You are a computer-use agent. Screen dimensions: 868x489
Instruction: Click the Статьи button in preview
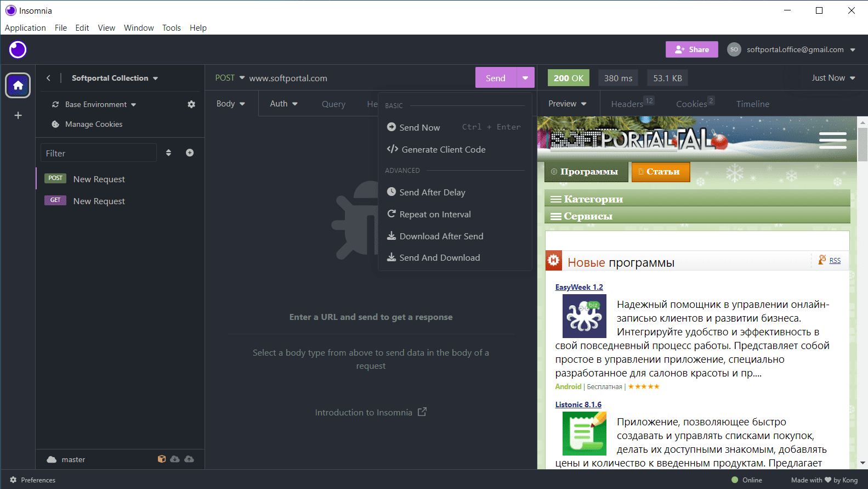pyautogui.click(x=661, y=172)
